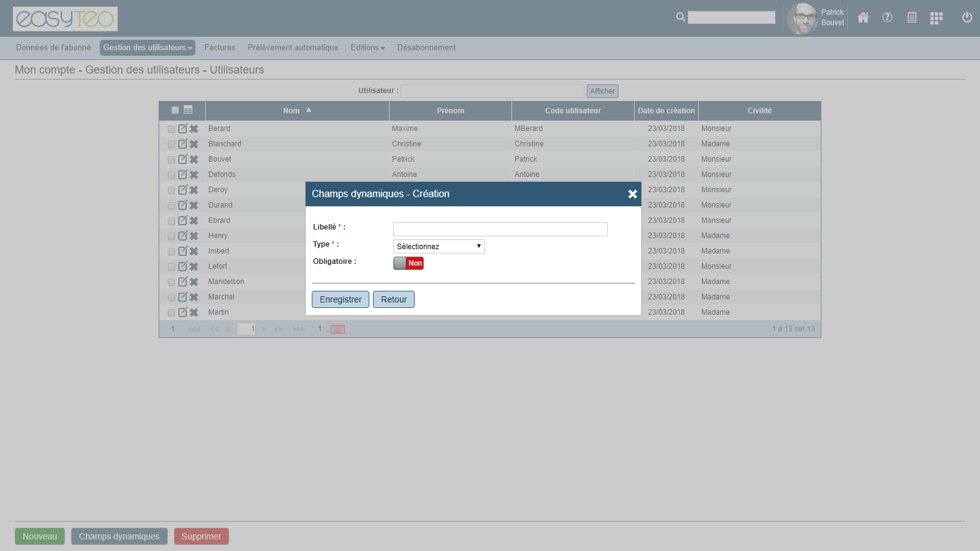The image size is (980, 551).
Task: Open the help question mark icon
Action: (x=888, y=18)
